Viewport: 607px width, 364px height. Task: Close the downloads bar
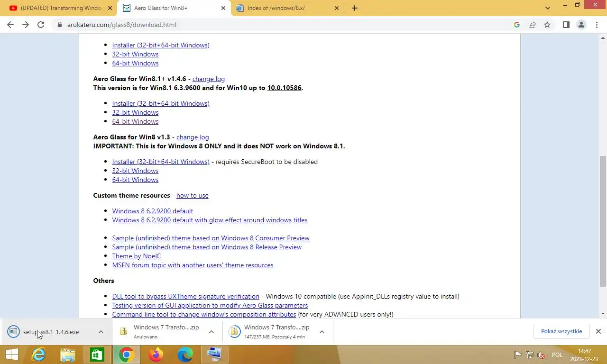598,331
